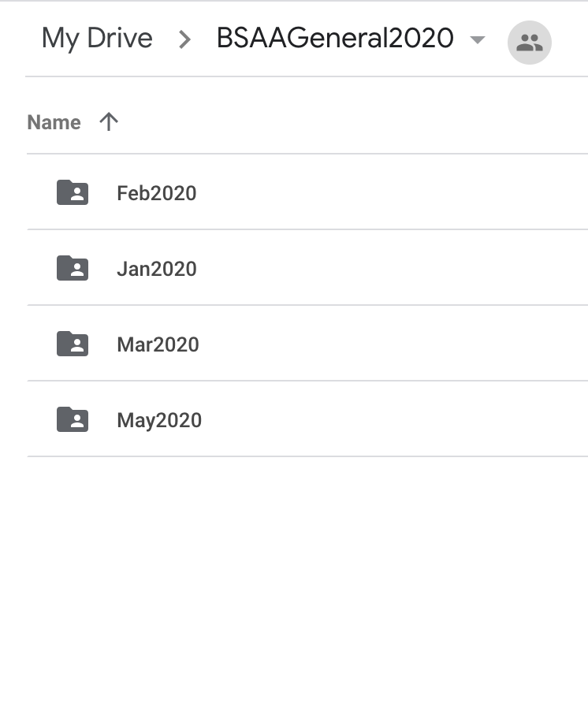Go back to My Drive
This screenshot has width=588, height=722.
pos(97,39)
